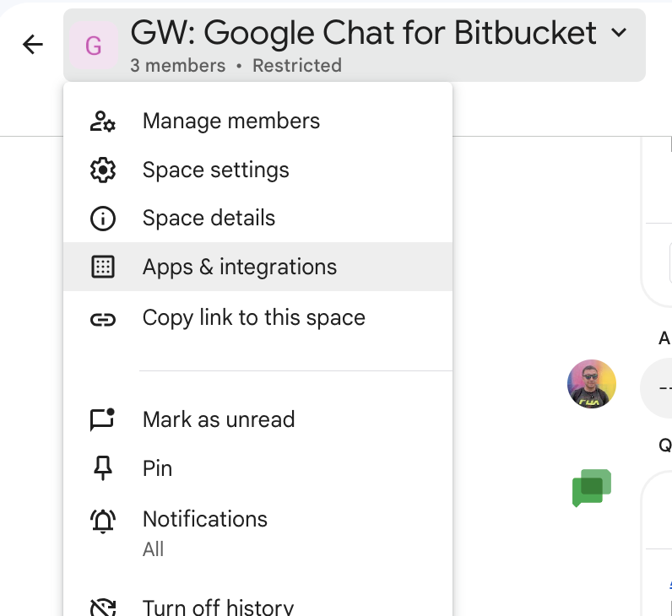Collapse the space name dropdown chevron
Viewport: 672px width, 616px height.
(x=619, y=34)
